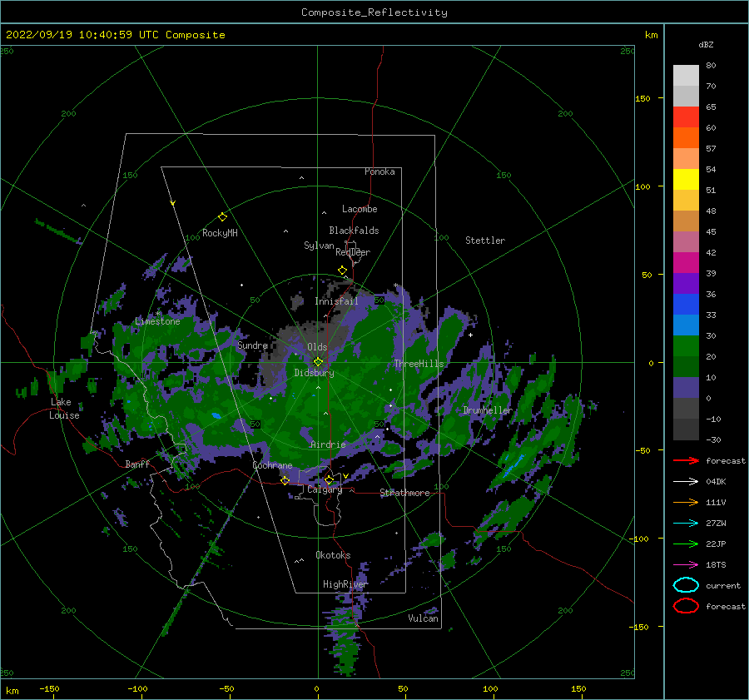749x700 pixels.
Task: Click the Limestone label
Action: click(157, 321)
